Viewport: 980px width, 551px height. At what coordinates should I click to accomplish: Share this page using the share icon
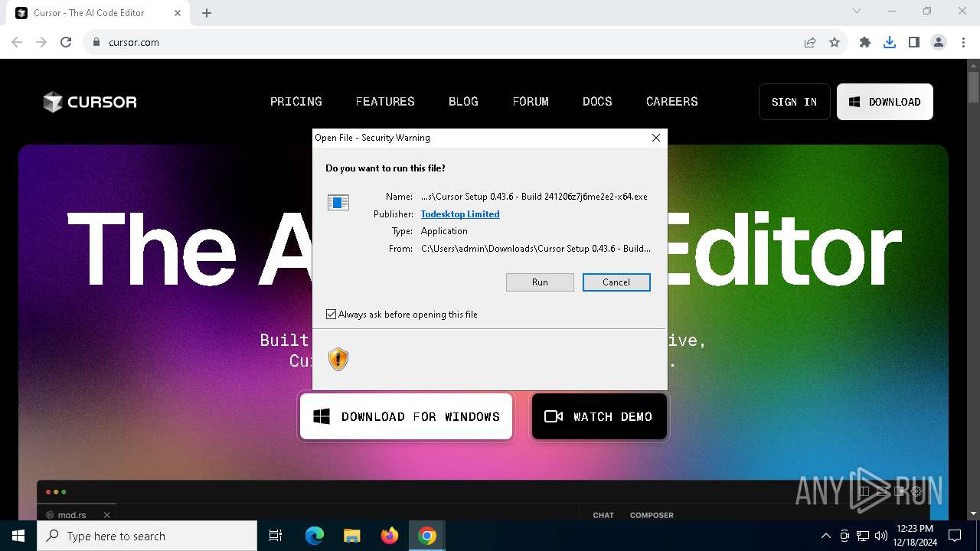click(810, 43)
